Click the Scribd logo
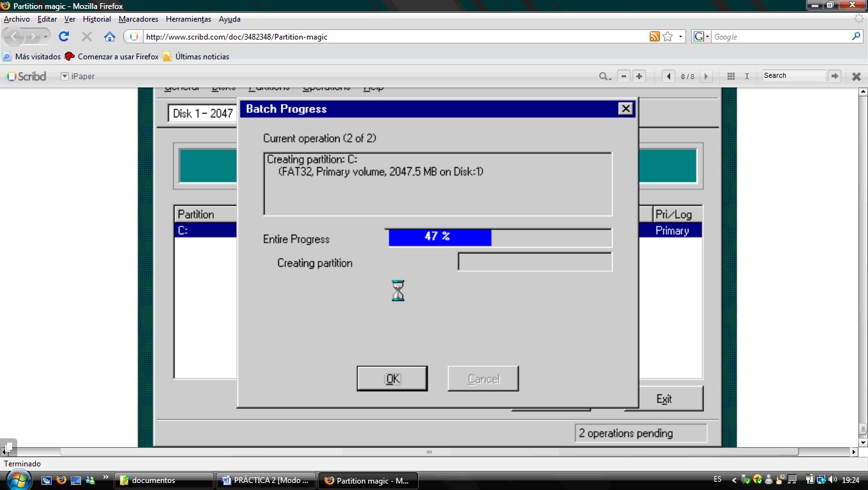 pos(26,76)
